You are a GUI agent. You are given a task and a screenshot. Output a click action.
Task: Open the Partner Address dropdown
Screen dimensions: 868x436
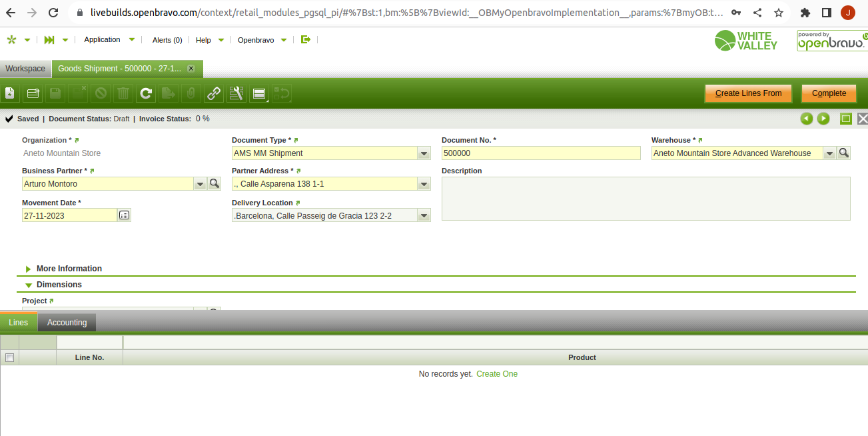[424, 184]
